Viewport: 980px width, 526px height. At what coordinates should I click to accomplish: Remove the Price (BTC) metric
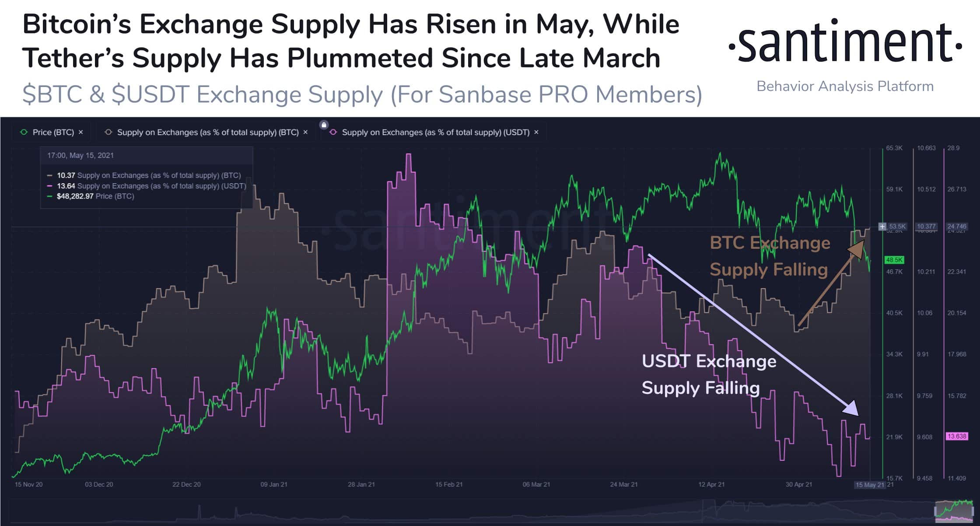[80, 132]
